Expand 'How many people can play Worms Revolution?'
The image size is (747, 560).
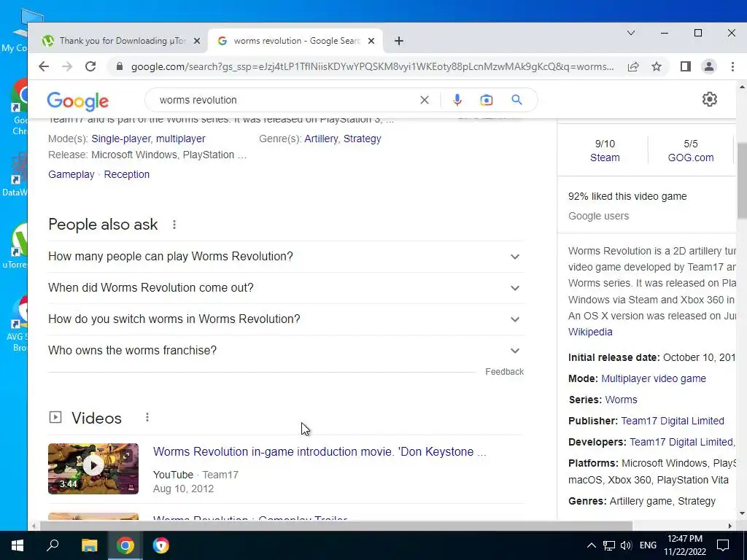click(286, 256)
